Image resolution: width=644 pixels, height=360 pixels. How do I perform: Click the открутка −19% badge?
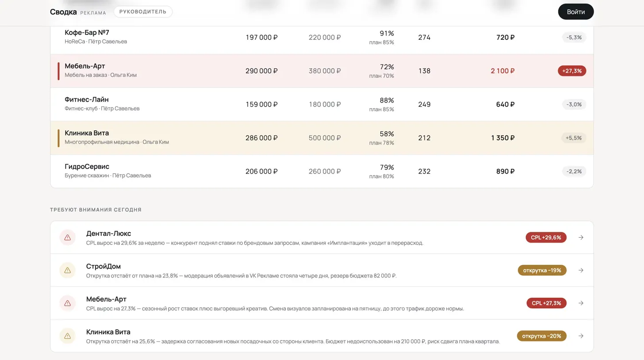click(x=542, y=270)
